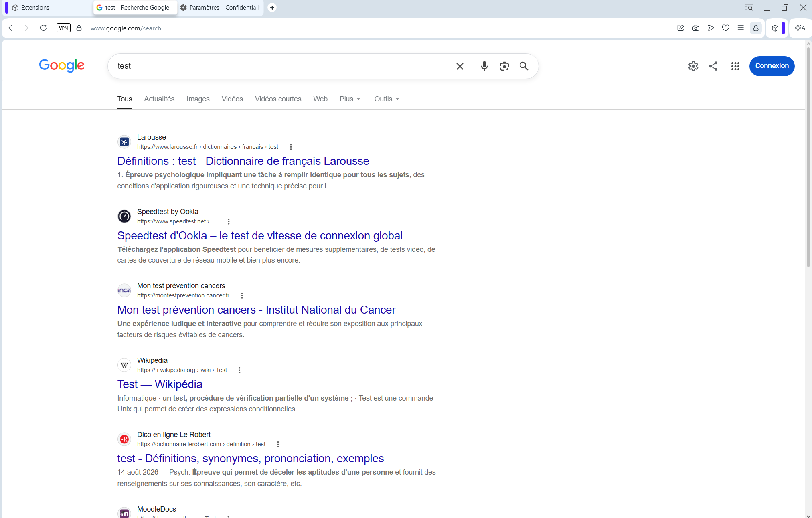Viewport: 812px width, 518px height.
Task: Reload the page with the refresh icon
Action: coord(43,28)
